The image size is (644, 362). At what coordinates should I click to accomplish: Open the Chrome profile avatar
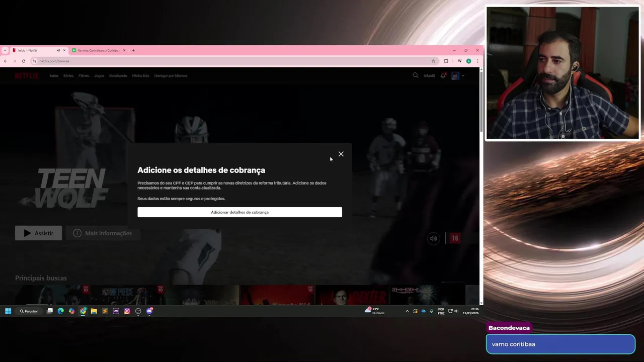tap(468, 61)
